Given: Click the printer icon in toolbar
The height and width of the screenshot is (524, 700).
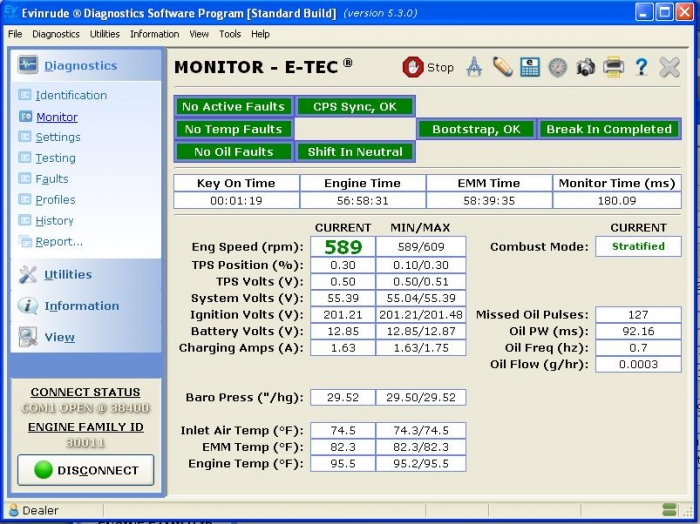Looking at the screenshot, I should (x=613, y=67).
